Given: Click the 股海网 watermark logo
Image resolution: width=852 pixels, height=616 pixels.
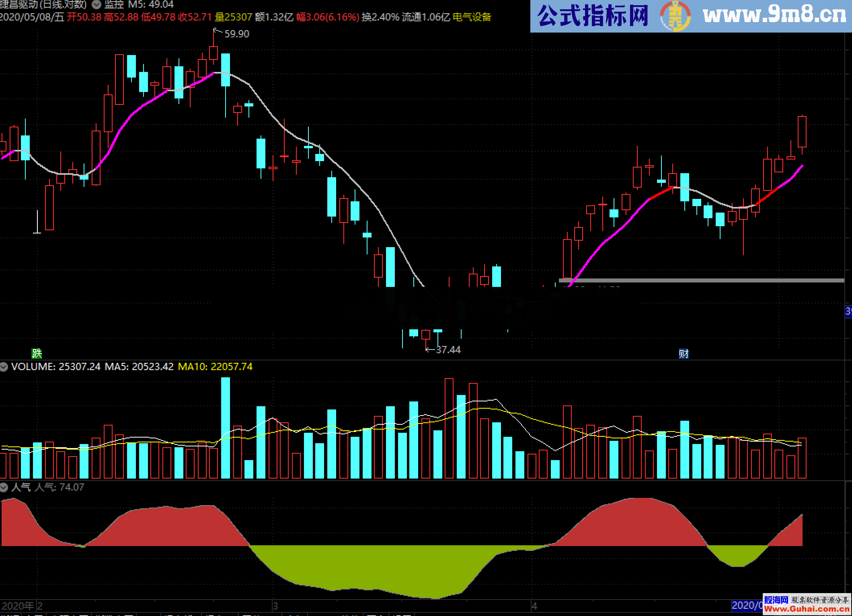Looking at the screenshot, I should [776, 600].
